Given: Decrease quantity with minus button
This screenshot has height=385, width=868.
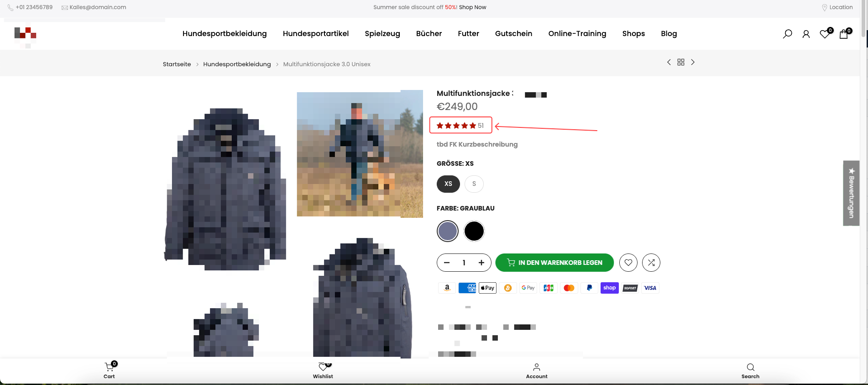Looking at the screenshot, I should (447, 263).
